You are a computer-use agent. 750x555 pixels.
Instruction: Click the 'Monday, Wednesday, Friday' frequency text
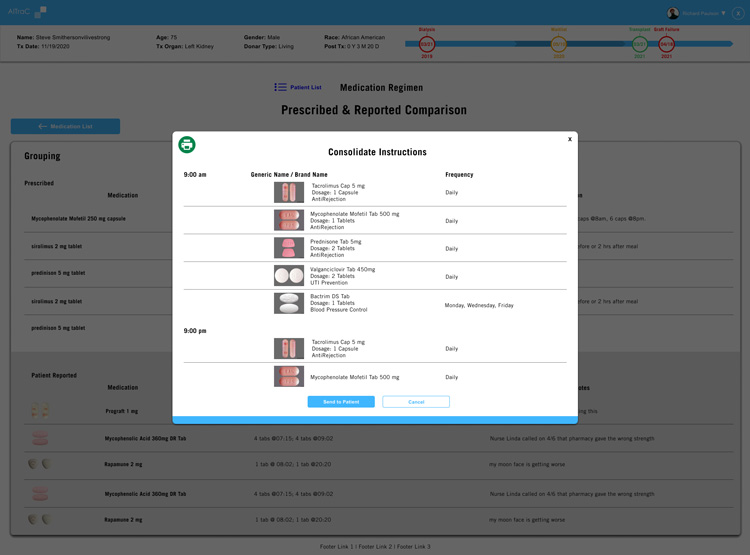coord(479,305)
